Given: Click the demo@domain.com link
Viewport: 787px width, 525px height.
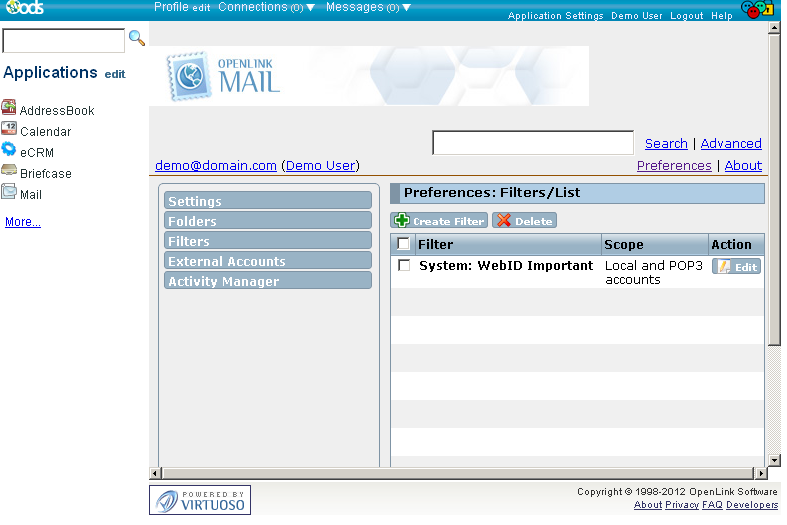Looking at the screenshot, I should coord(216,166).
